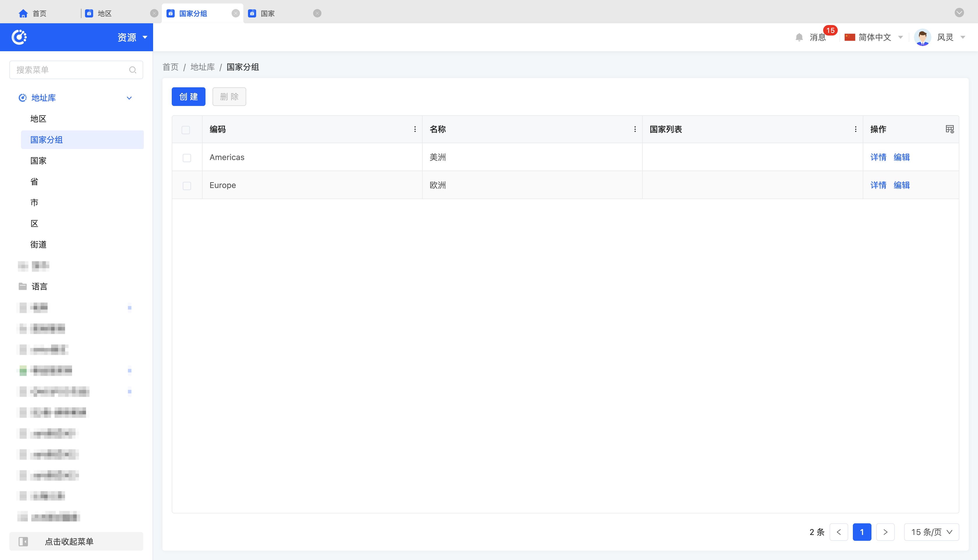Click the user avatar picture
Image resolution: width=978 pixels, height=560 pixels.
[922, 37]
